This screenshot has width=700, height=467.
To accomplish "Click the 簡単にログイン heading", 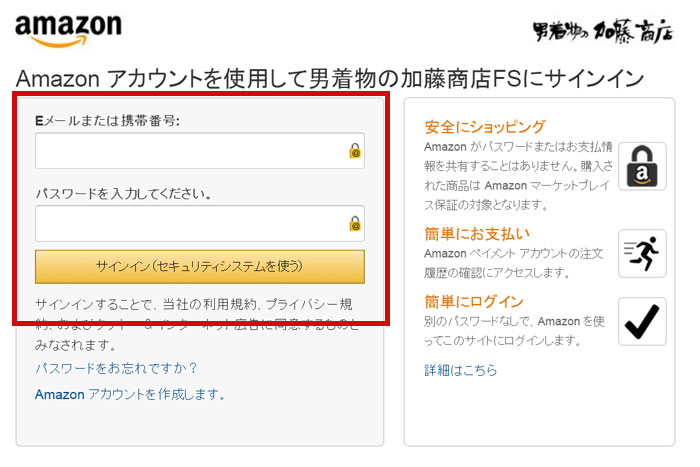I will tap(473, 302).
